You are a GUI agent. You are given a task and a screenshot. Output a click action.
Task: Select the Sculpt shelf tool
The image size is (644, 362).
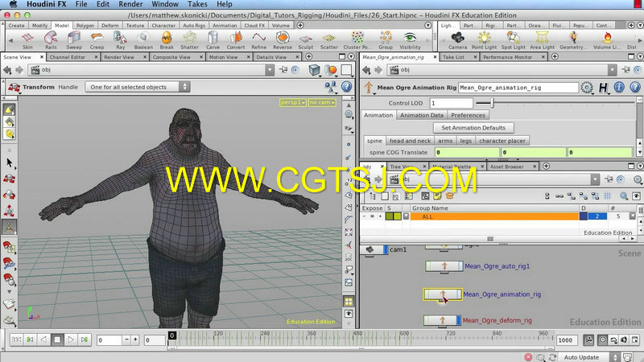point(306,41)
